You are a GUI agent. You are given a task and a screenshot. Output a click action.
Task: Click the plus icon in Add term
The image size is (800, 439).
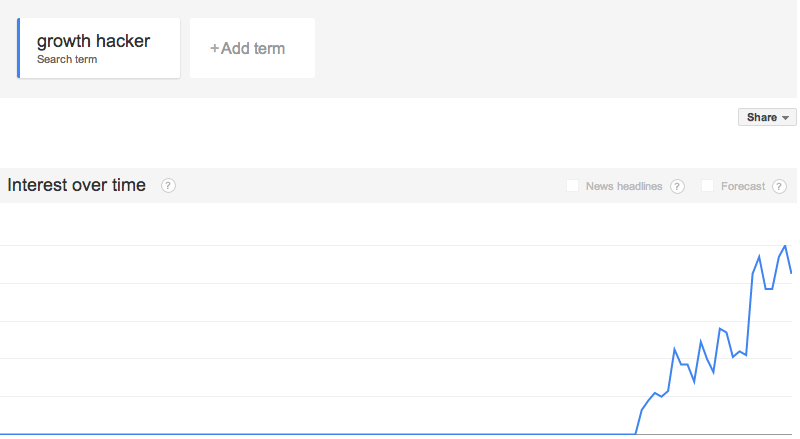pos(214,48)
